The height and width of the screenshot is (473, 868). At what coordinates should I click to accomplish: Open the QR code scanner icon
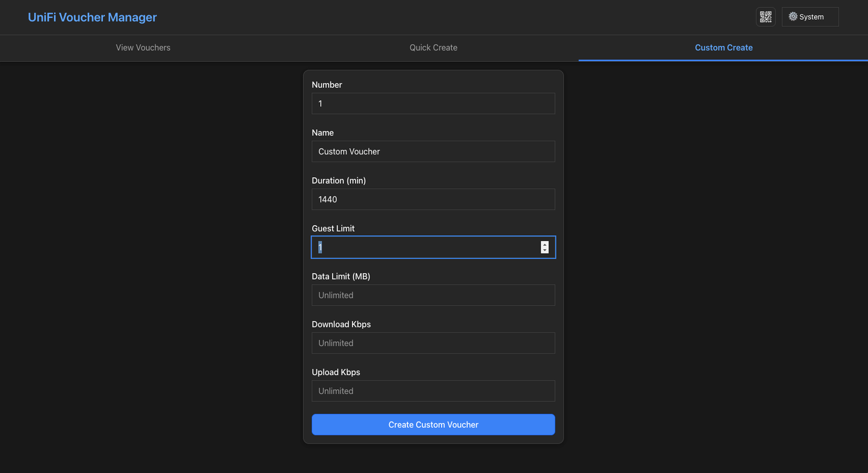766,17
